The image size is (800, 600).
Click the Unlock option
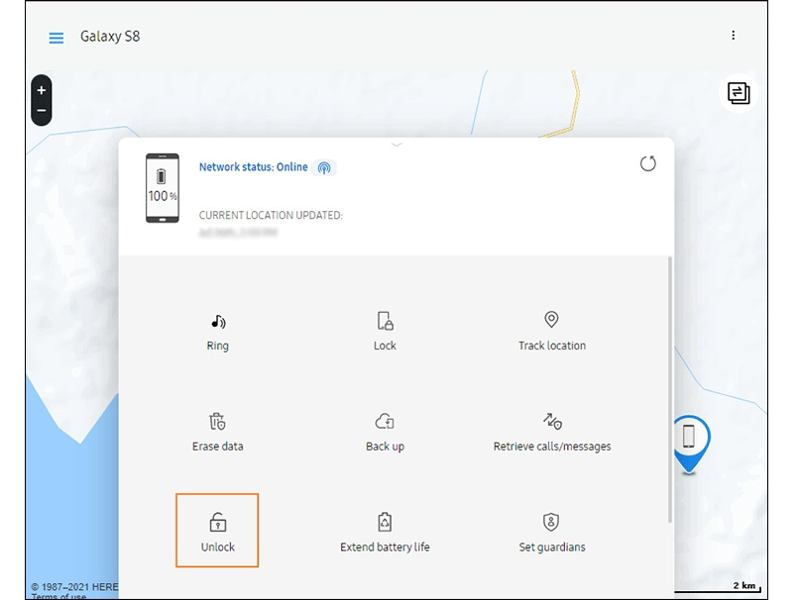pos(218,532)
